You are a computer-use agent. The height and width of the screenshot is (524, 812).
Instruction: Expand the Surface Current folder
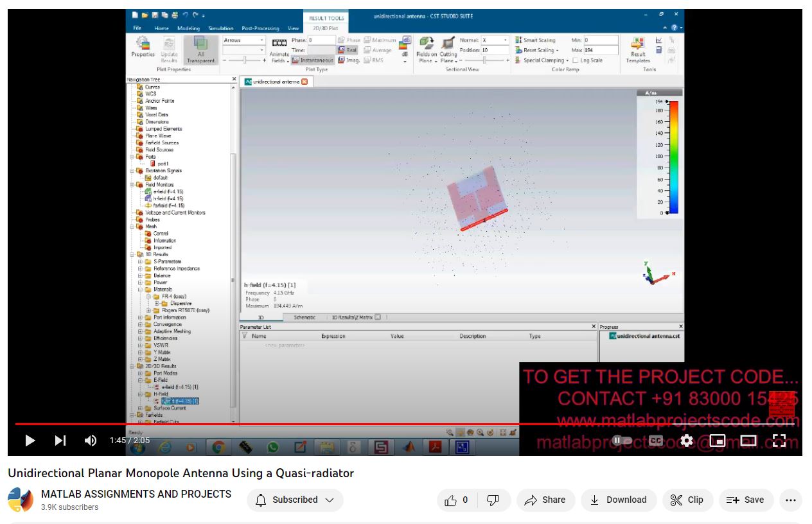point(141,408)
